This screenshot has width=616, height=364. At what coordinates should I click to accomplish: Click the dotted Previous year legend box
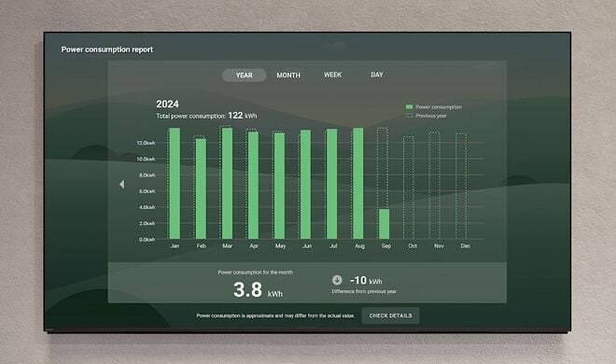click(x=409, y=116)
